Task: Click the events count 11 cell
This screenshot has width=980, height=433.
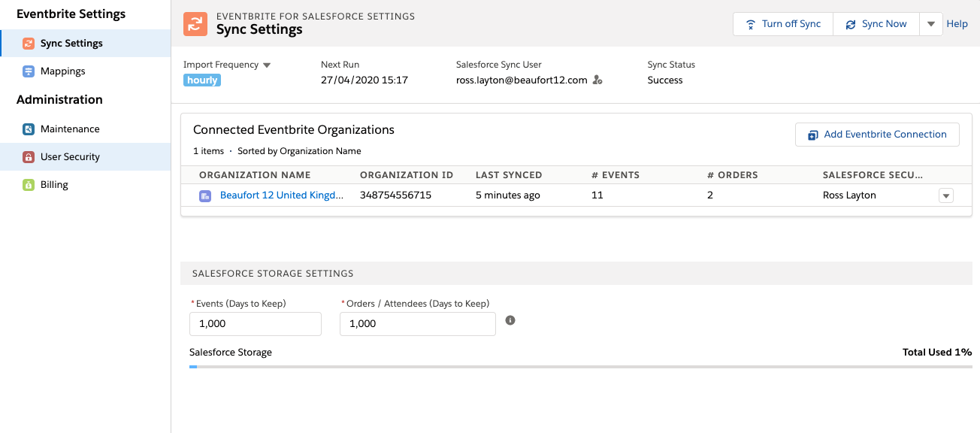Action: click(597, 195)
